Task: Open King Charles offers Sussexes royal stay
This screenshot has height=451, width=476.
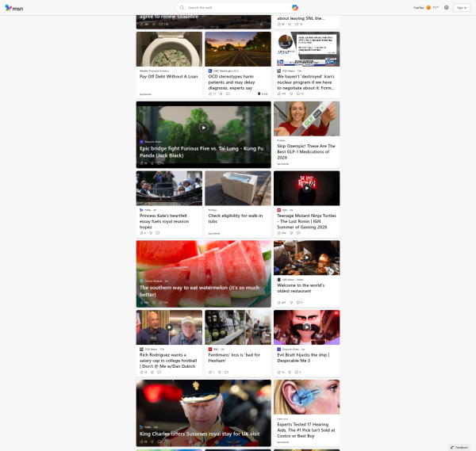Action: coord(199,434)
